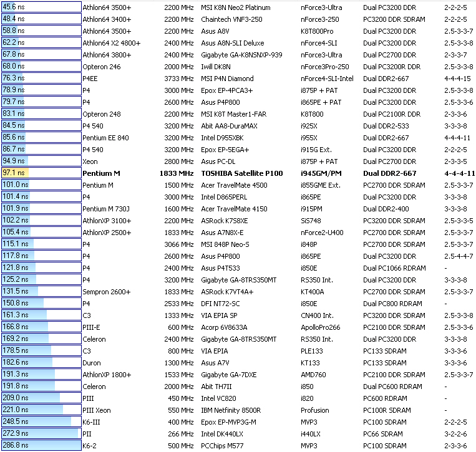
Task: Click Acer TravelMate 4500 entry
Action: coord(234,185)
